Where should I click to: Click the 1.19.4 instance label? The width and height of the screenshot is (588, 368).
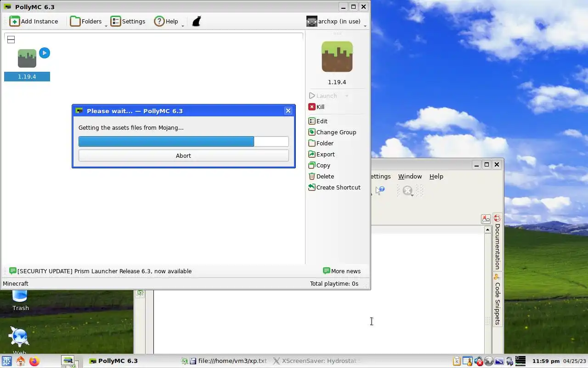click(27, 77)
